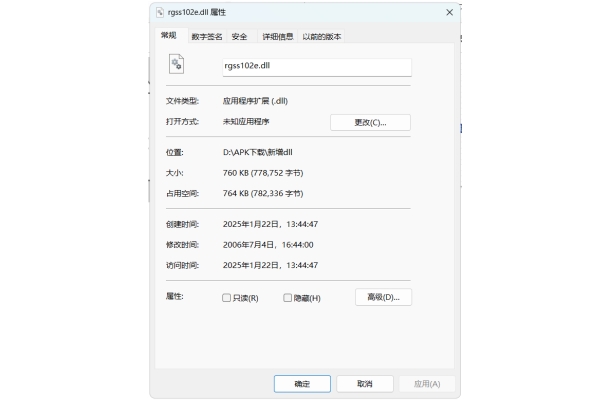Open 高级(D)... attribute settings
Viewport: 600px width, 400px height.
pos(383,297)
